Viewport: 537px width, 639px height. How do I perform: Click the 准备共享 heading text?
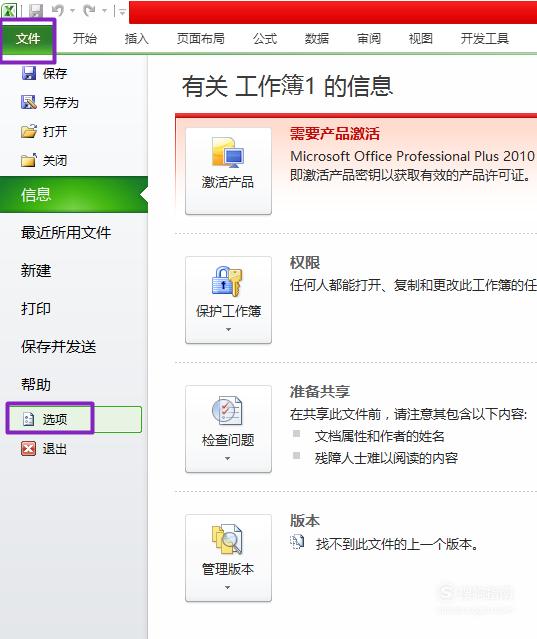coord(320,391)
